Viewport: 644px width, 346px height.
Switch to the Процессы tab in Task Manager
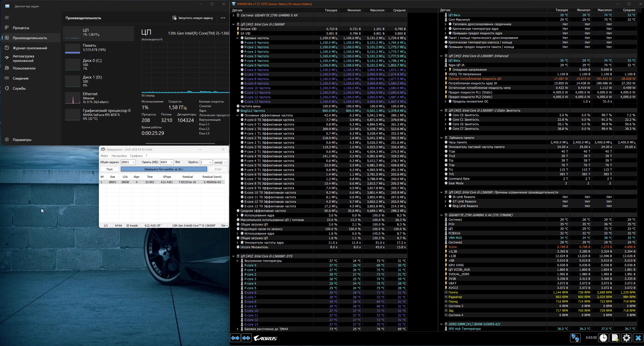tap(21, 28)
